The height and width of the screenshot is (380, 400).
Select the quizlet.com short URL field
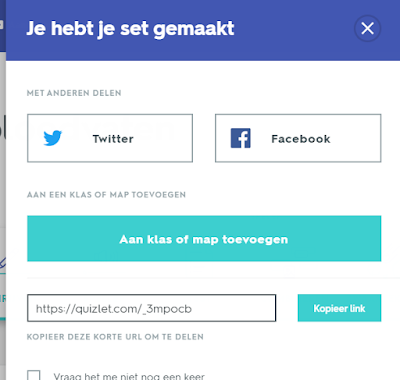click(151, 308)
